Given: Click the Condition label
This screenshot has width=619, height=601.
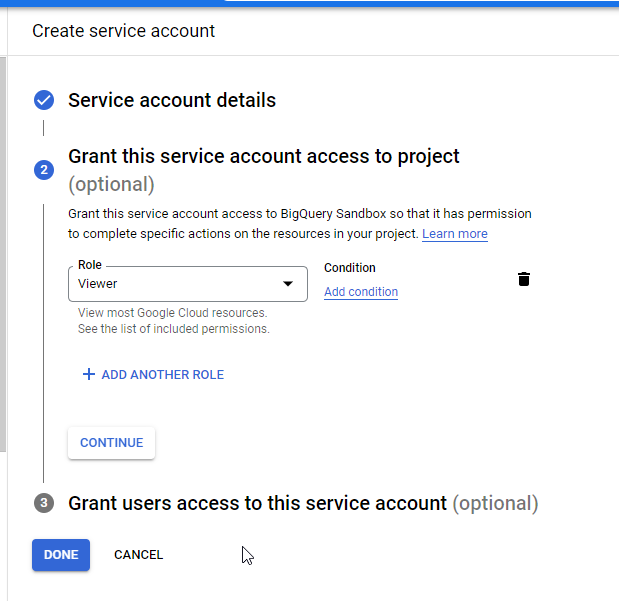Looking at the screenshot, I should click(349, 268).
